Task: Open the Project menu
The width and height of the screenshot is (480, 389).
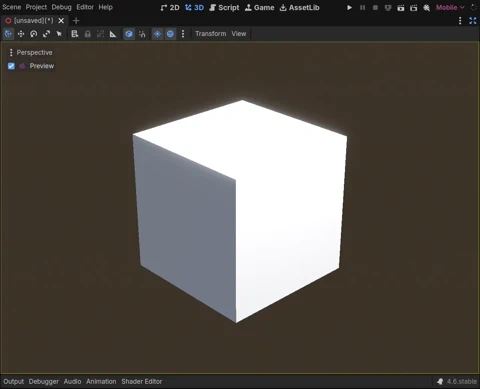Action: pyautogui.click(x=36, y=7)
